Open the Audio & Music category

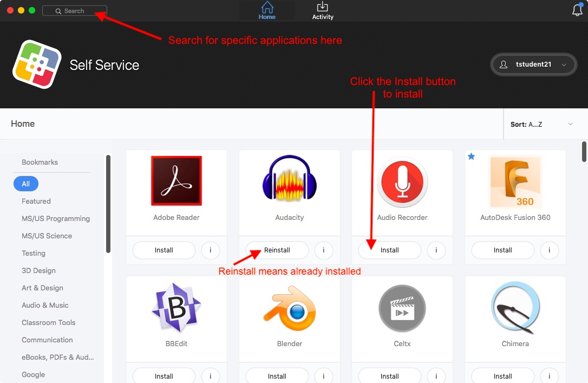click(45, 305)
